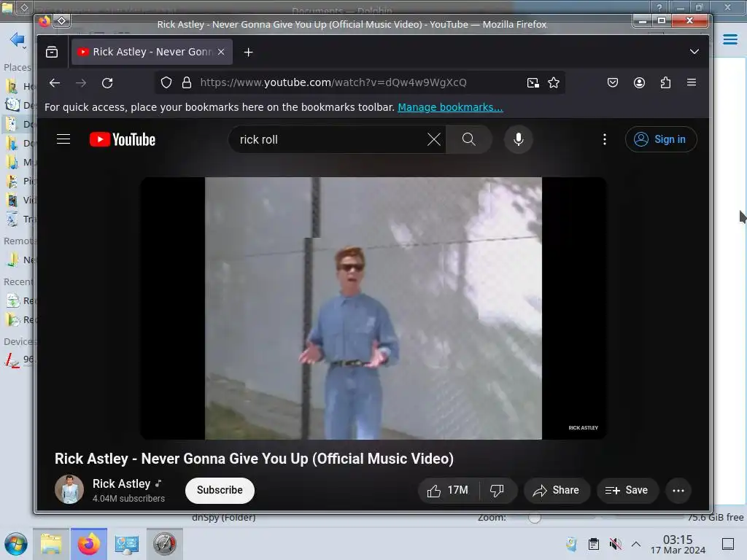The width and height of the screenshot is (747, 560).
Task: Open more actions ellipsis beside Save
Action: pos(678,491)
